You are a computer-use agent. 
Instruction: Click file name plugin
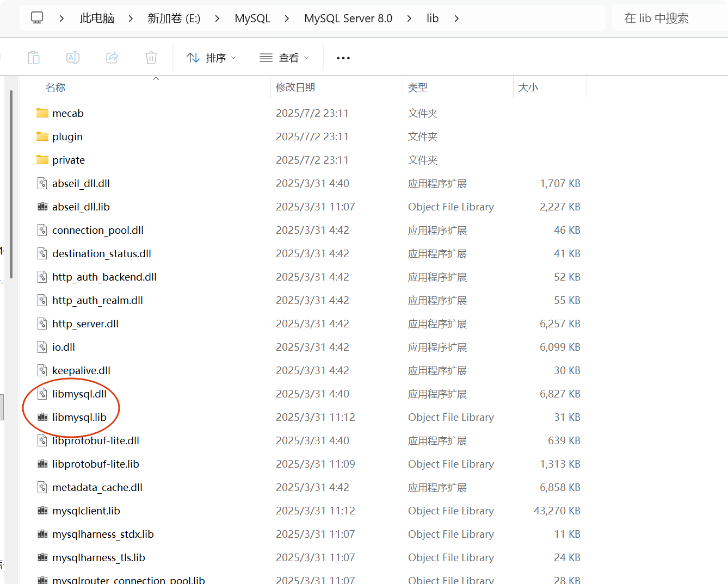click(x=67, y=136)
